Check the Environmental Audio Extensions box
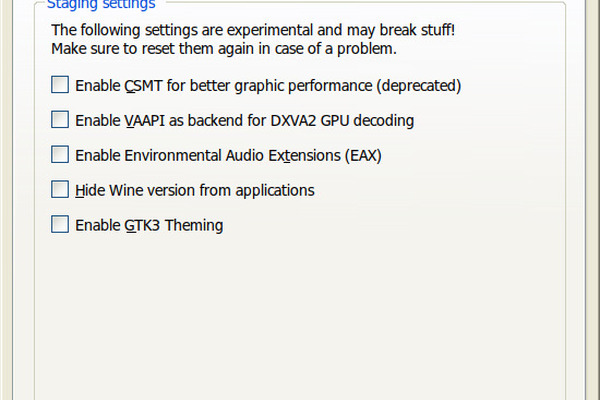Viewport: 600px width, 400px height. pos(60,155)
